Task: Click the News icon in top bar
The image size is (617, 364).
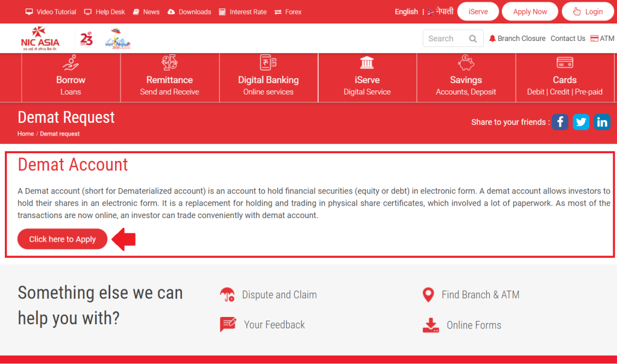Action: [x=136, y=12]
